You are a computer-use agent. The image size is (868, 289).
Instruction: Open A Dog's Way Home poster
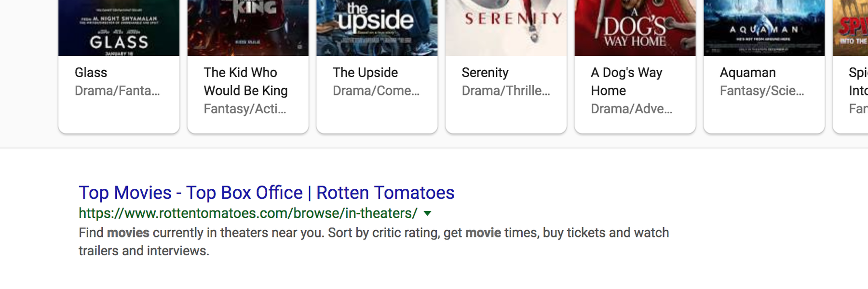[x=635, y=28]
